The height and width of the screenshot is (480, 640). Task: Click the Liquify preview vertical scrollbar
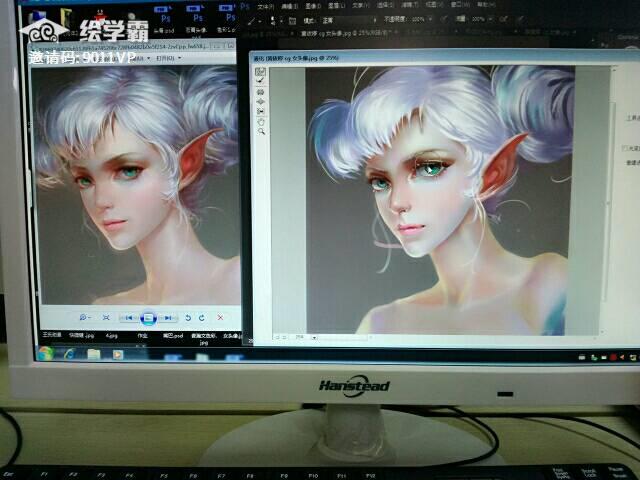(x=608, y=202)
